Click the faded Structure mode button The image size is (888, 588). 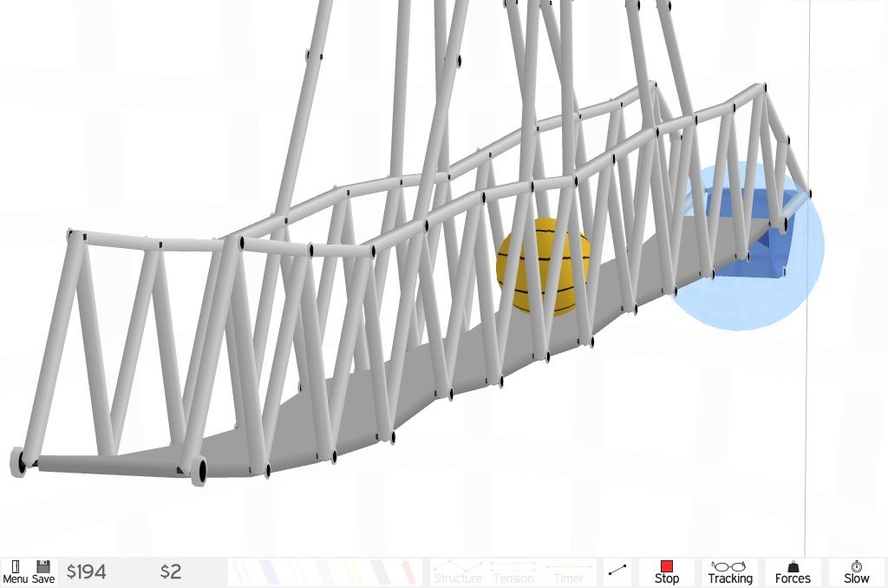pyautogui.click(x=458, y=572)
